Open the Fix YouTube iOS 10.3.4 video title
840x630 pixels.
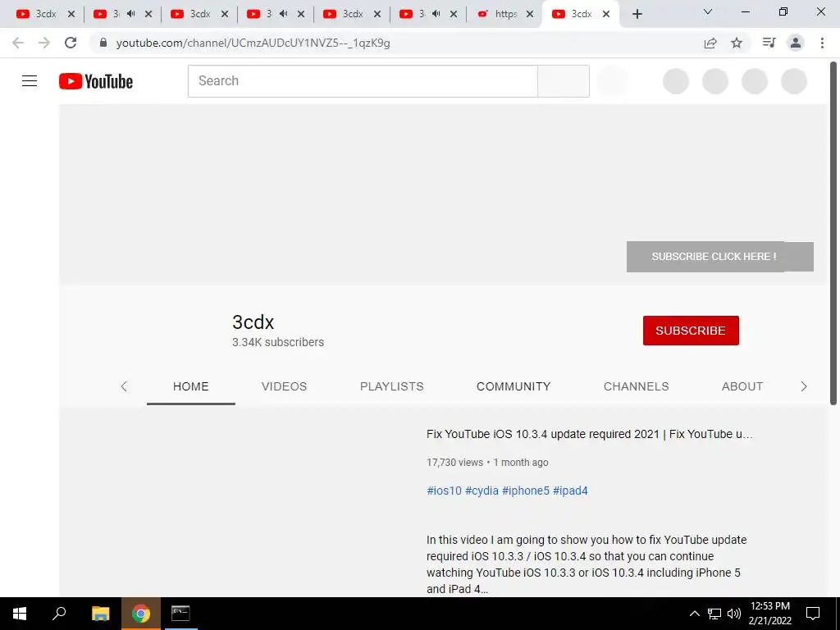589,434
